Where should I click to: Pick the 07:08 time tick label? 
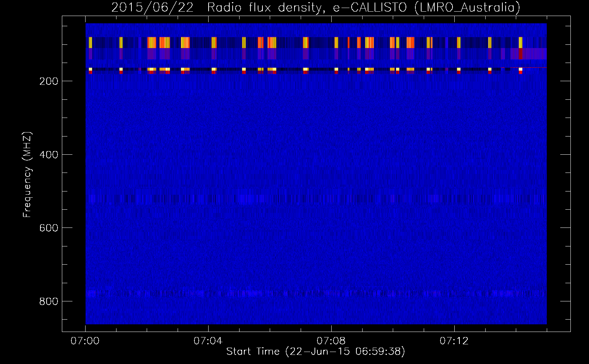pyautogui.click(x=331, y=341)
